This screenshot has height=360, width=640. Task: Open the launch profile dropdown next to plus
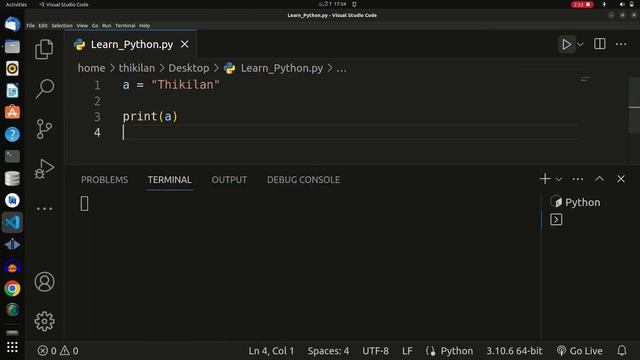tap(559, 179)
